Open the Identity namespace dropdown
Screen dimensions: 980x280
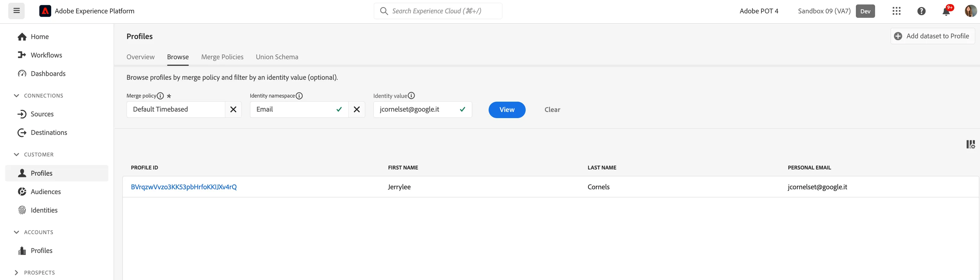pos(299,110)
